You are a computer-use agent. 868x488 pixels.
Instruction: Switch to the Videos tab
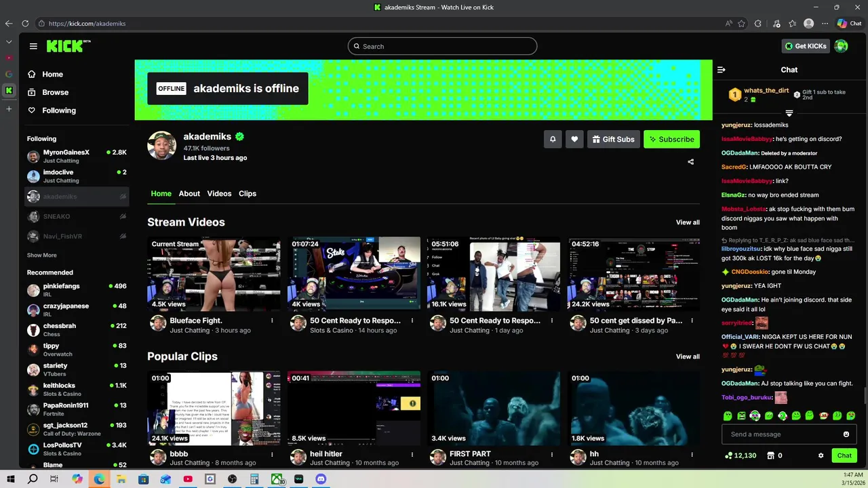219,194
